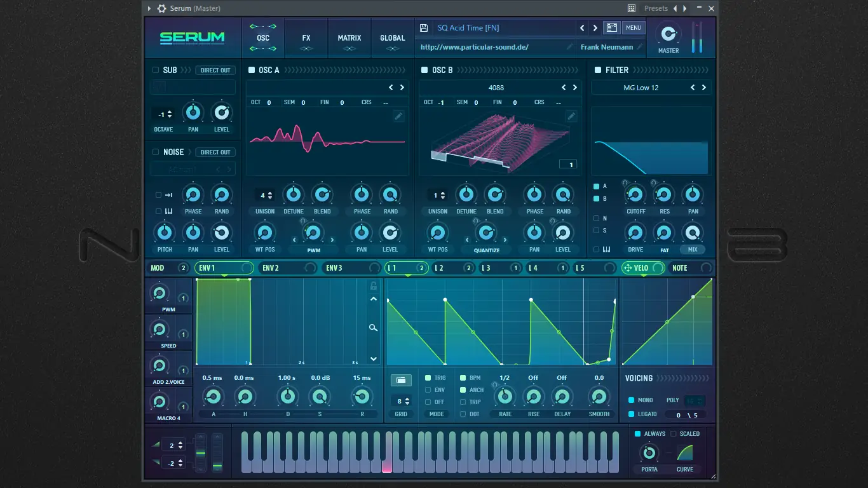Click the noise one-shot arrow icon

[169, 195]
